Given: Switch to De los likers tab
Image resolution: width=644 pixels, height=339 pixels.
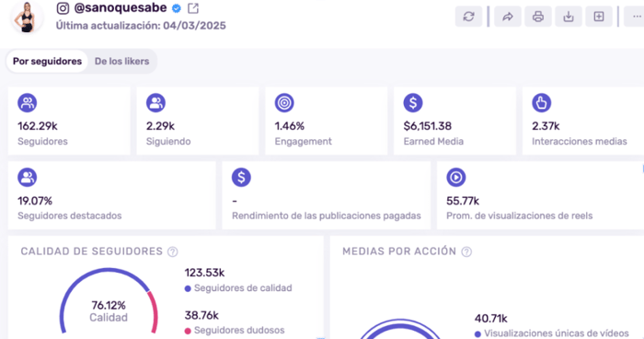Looking at the screenshot, I should click(x=122, y=62).
